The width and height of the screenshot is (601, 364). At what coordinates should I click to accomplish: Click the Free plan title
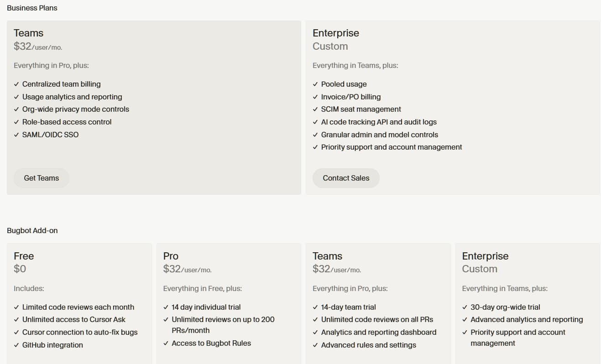(x=24, y=256)
